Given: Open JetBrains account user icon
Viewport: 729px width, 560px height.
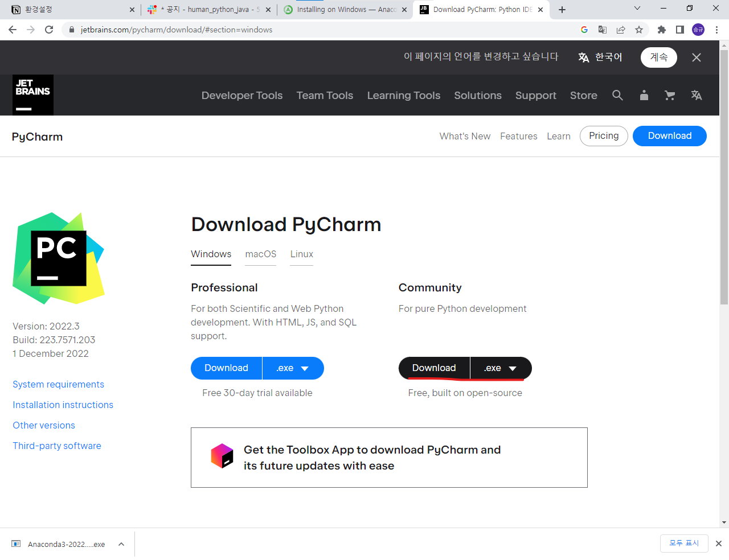Looking at the screenshot, I should (644, 95).
